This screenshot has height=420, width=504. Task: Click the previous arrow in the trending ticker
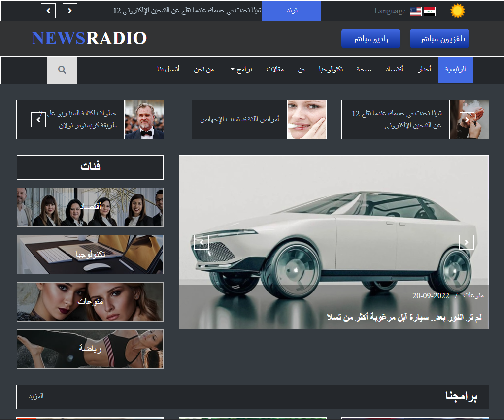coord(48,11)
